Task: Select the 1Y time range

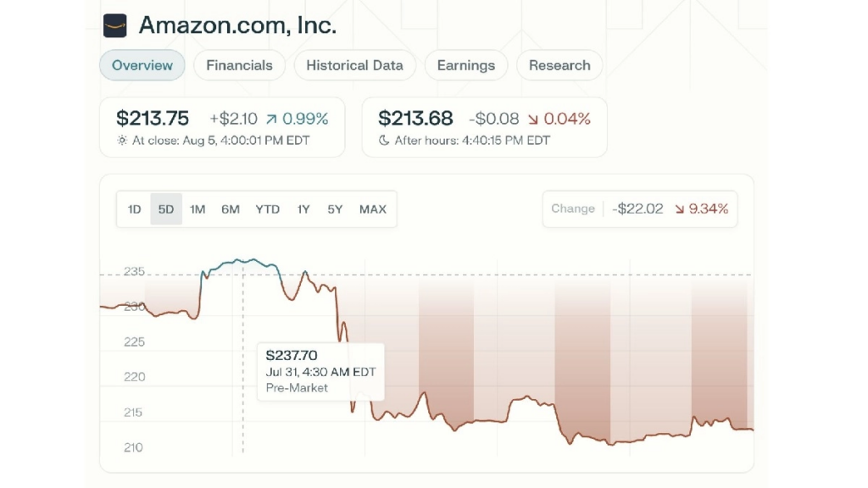Action: pos(303,209)
